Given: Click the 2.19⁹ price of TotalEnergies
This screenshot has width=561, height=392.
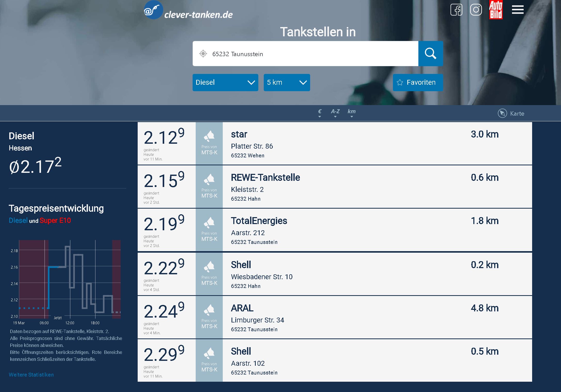Looking at the screenshot, I should [x=164, y=223].
